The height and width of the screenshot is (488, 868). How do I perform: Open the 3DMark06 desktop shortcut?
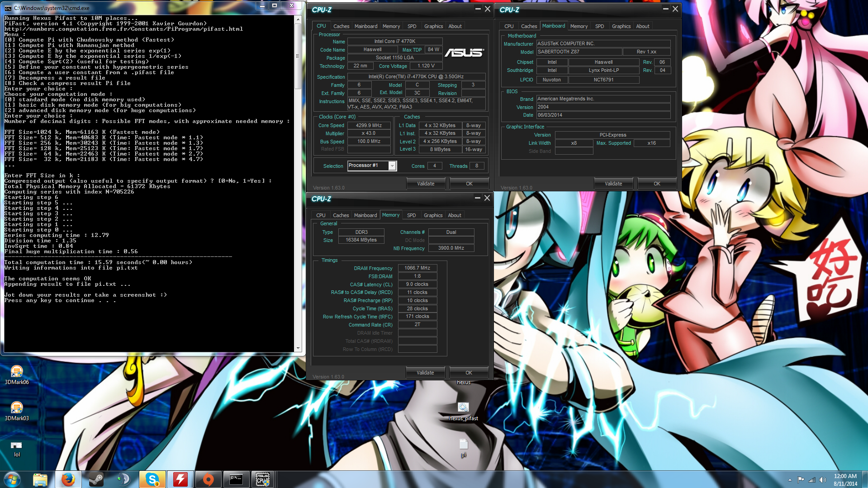(17, 375)
